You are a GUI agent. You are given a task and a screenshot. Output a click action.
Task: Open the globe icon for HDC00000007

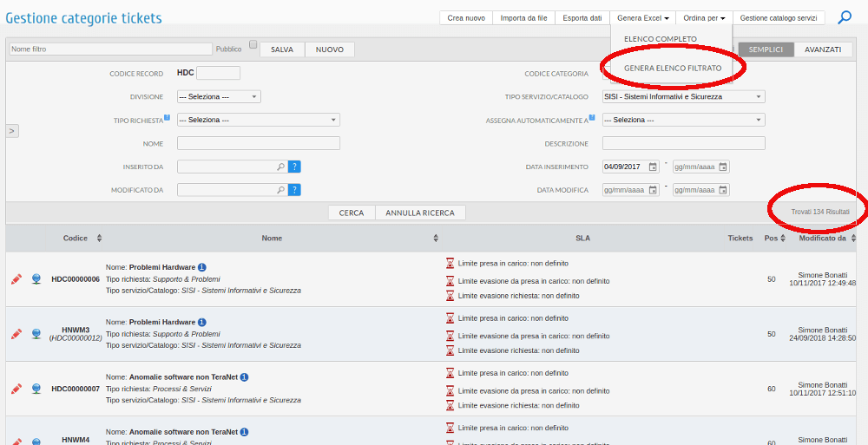36,389
